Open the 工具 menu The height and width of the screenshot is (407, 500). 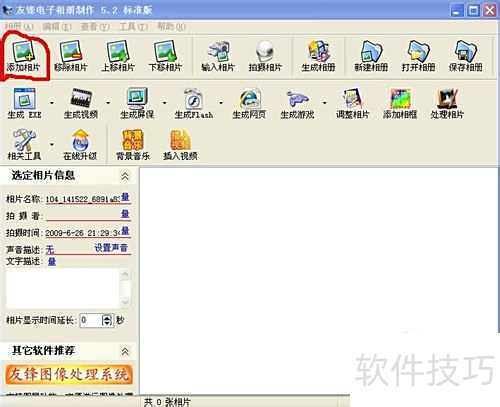point(133,27)
